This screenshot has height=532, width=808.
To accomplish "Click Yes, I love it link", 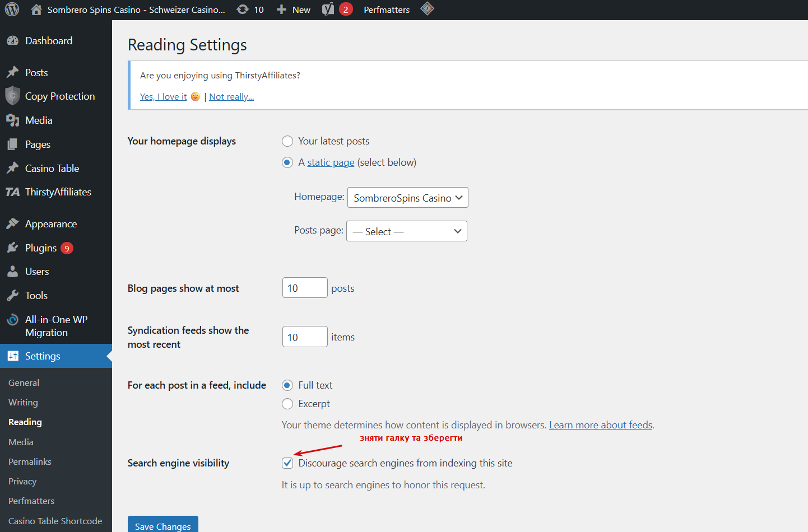I will tap(164, 97).
